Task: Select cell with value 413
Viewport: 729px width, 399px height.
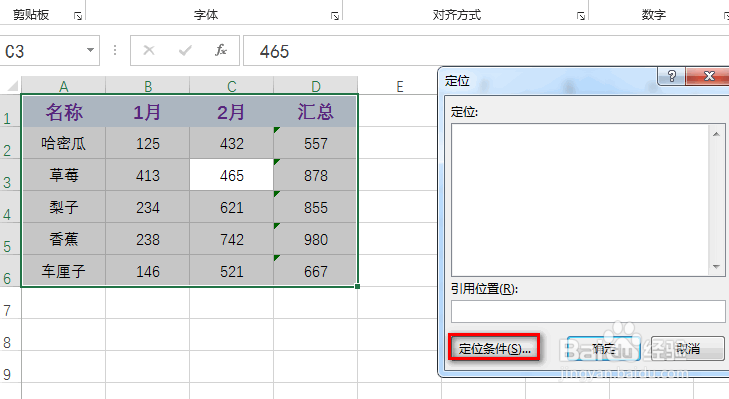Action: click(x=148, y=175)
